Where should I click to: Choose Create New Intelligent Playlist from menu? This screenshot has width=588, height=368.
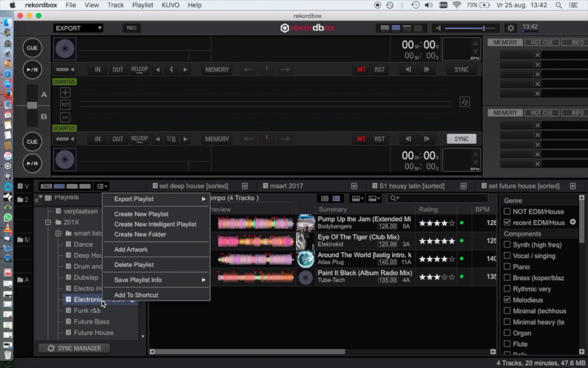point(155,224)
